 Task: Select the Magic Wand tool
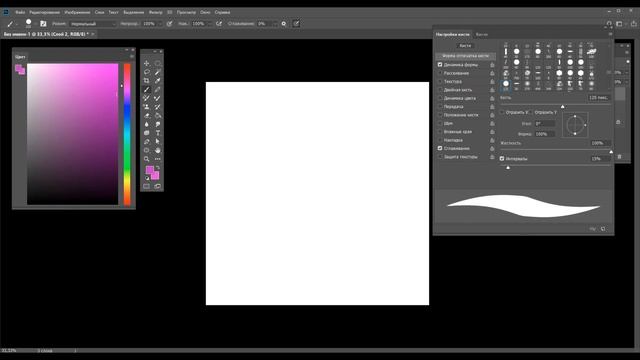158,72
